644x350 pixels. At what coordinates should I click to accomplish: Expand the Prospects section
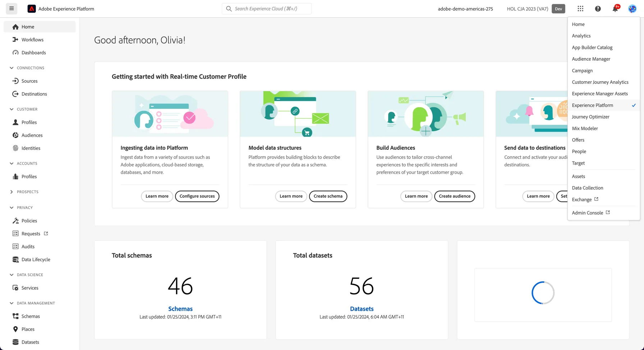11,192
